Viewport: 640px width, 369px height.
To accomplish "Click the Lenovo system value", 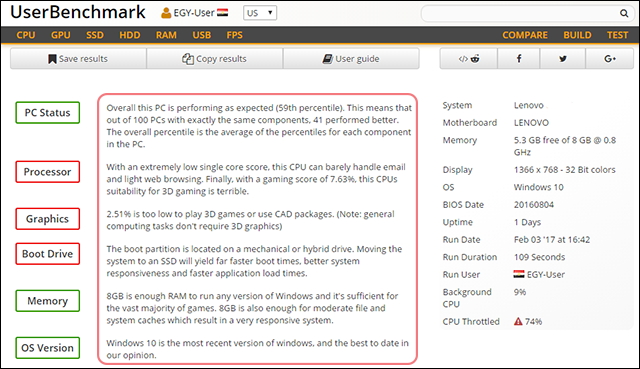I will [529, 105].
